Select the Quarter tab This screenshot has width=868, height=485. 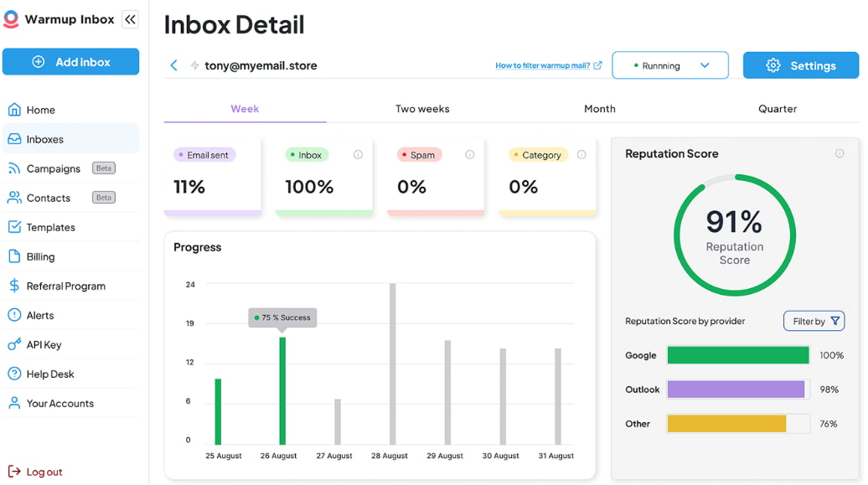(778, 109)
